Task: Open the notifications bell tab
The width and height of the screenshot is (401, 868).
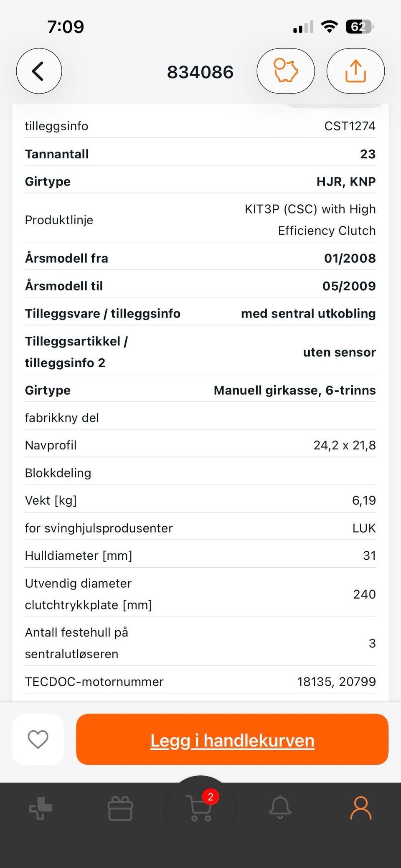Action: coord(280,807)
